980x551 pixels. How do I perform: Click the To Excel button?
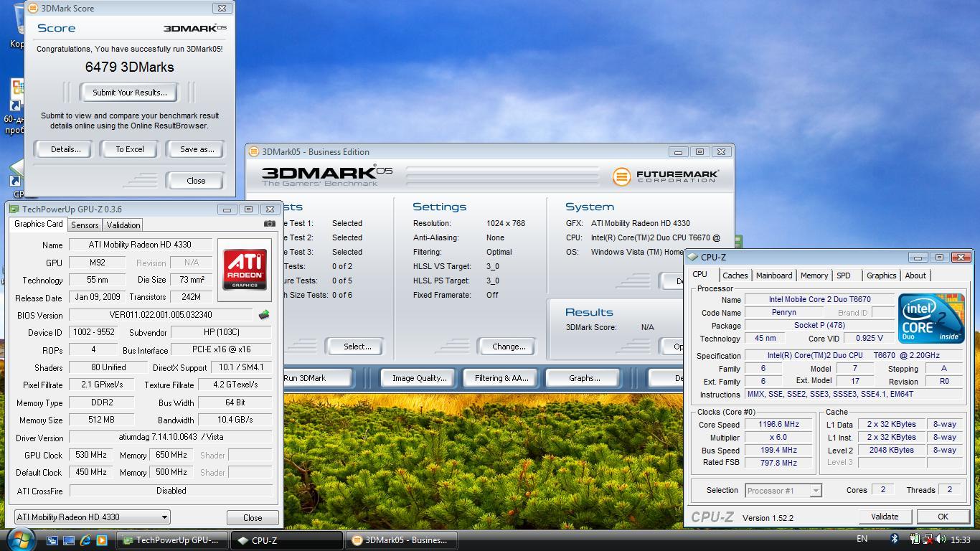coord(130,149)
